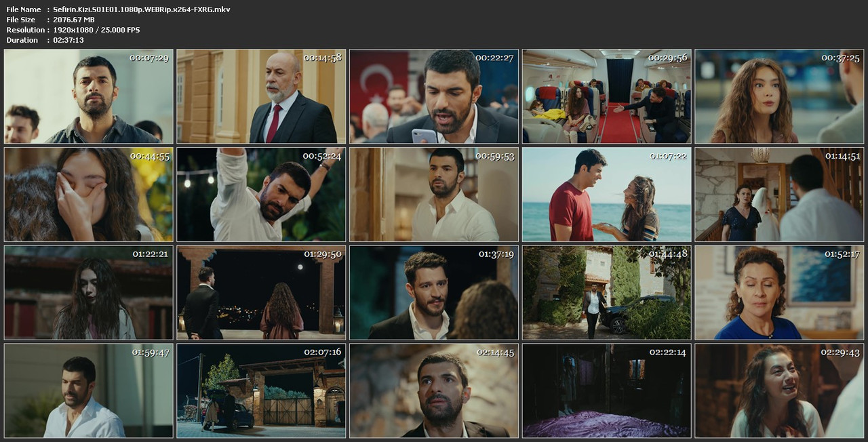
Task: Select the duration value 02:37:13
Action: point(69,40)
